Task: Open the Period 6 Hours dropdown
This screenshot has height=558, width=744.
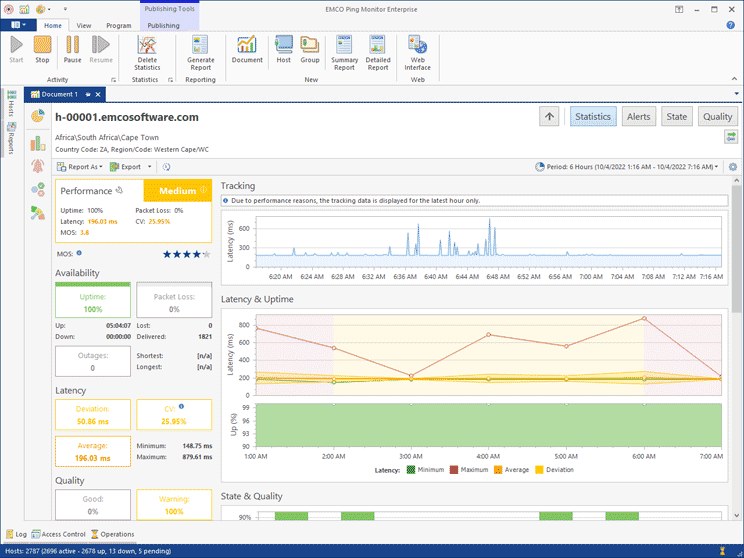Action: (627, 167)
